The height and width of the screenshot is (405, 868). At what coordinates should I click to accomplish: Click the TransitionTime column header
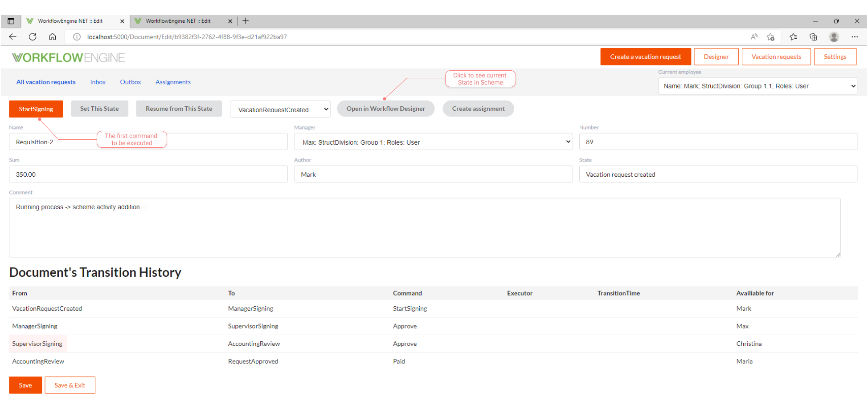pos(618,293)
